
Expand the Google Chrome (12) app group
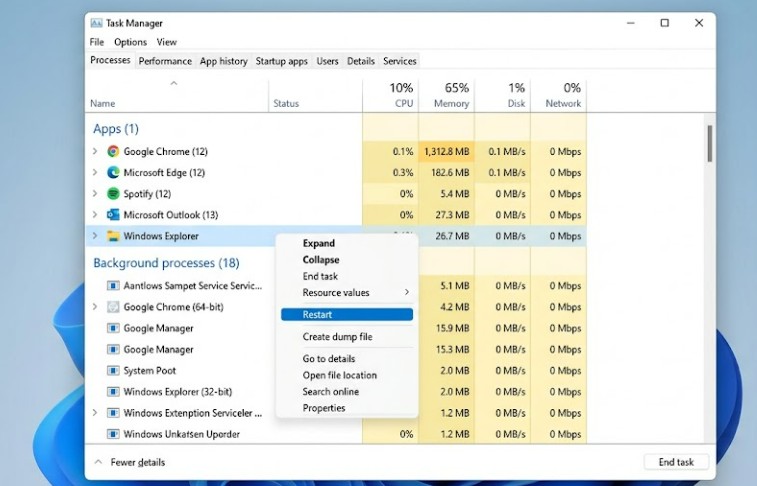click(x=95, y=152)
